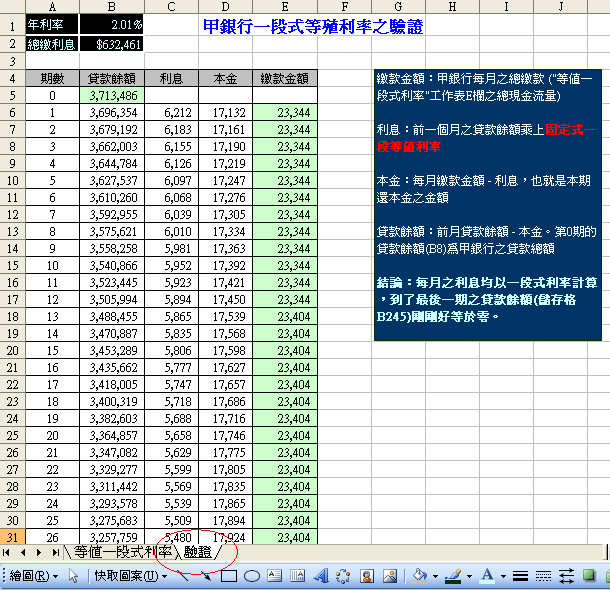Open the 繪圖(R) drawing menu

[32, 576]
